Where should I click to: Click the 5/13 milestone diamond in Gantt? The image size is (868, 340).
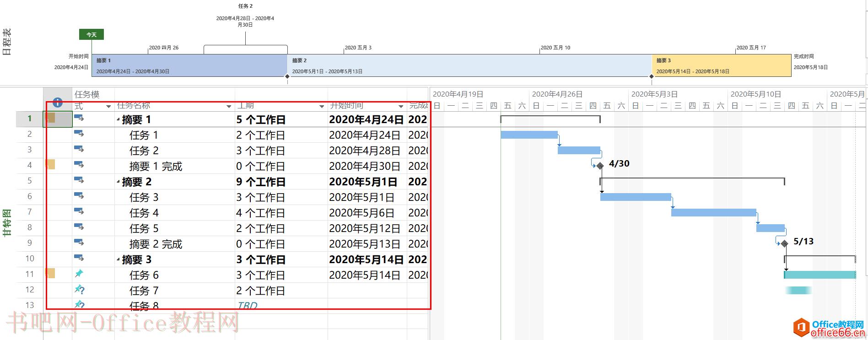[784, 243]
